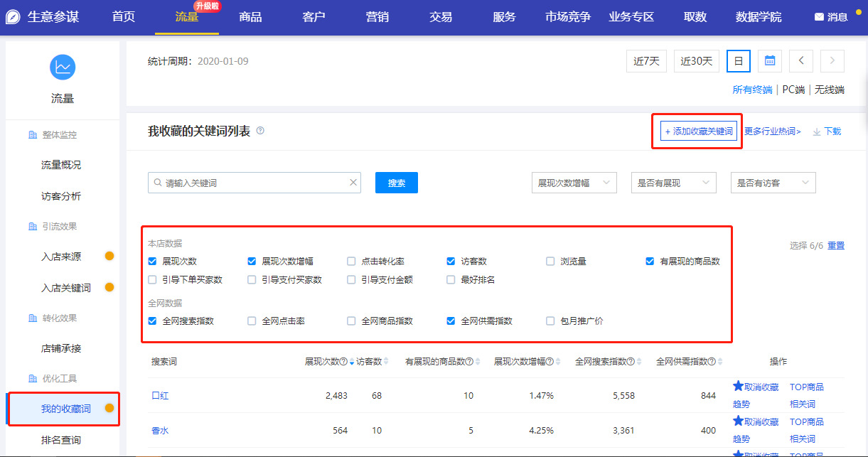Enable the 浏览量 checkbox
The image size is (868, 457).
pos(550,262)
